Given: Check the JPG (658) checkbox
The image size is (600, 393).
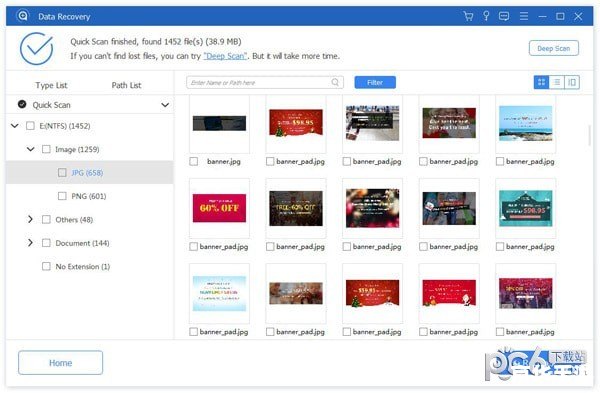Looking at the screenshot, I should [62, 173].
